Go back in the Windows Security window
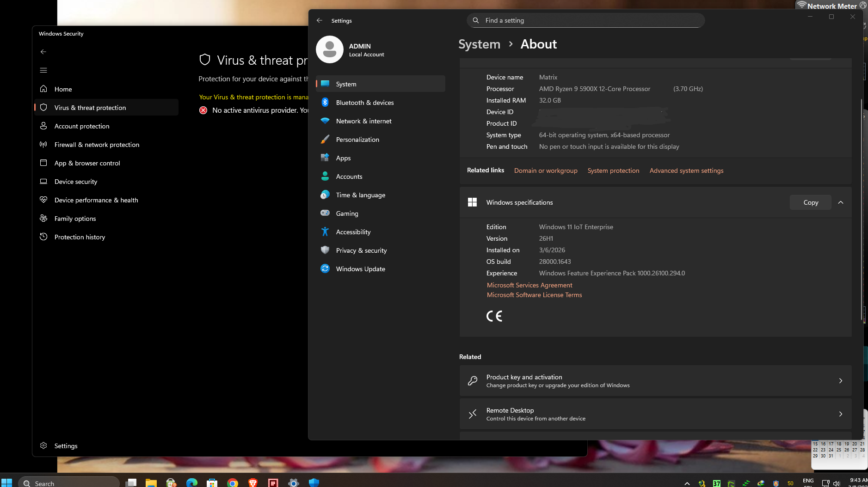This screenshot has height=487, width=868. [43, 52]
